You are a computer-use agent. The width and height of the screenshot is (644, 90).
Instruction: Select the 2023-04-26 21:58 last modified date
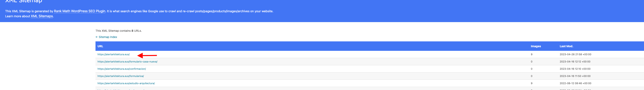coord(575,54)
